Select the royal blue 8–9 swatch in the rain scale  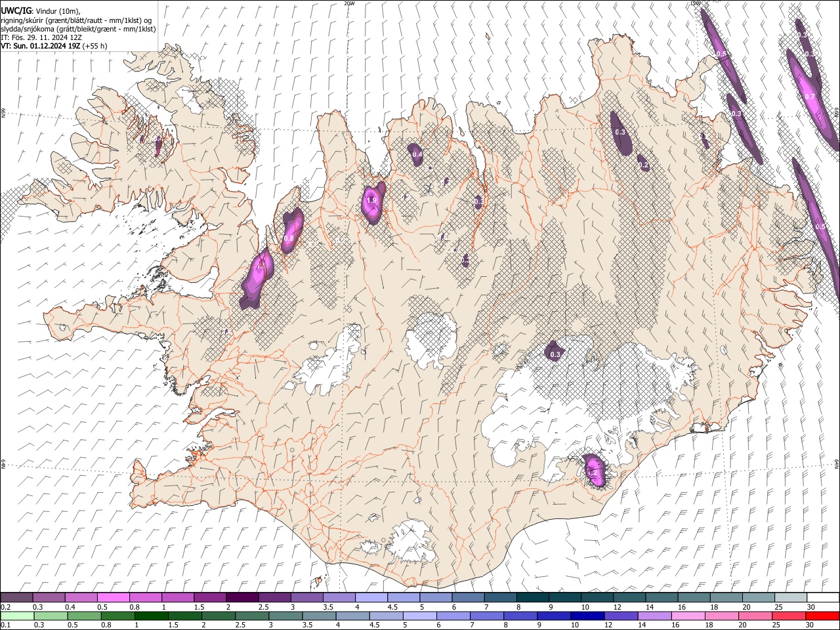(520, 616)
